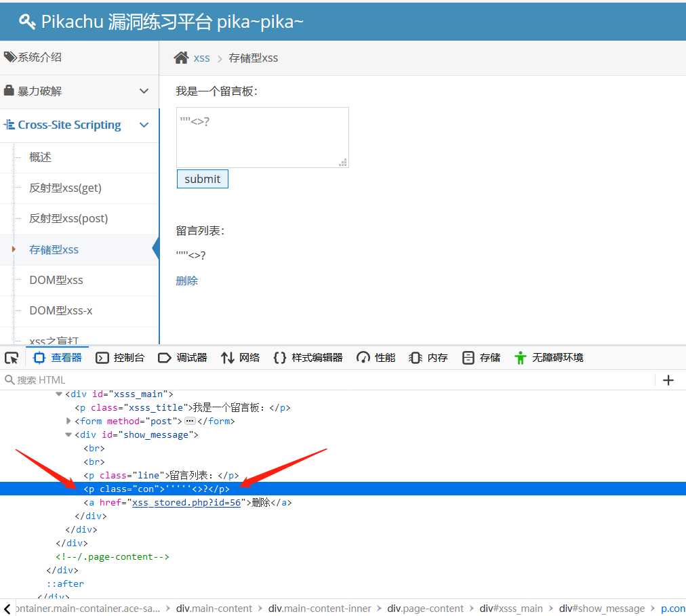The height and width of the screenshot is (616, 686).
Task: Click the tag icon beside 系统介绍
Action: [10, 57]
